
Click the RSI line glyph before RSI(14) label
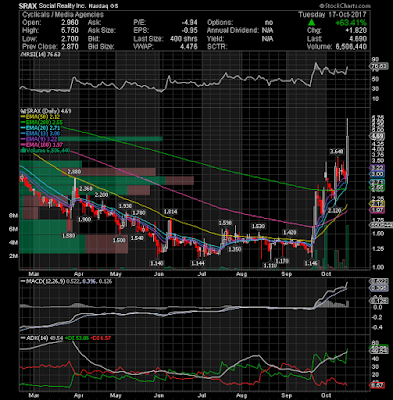(22, 55)
